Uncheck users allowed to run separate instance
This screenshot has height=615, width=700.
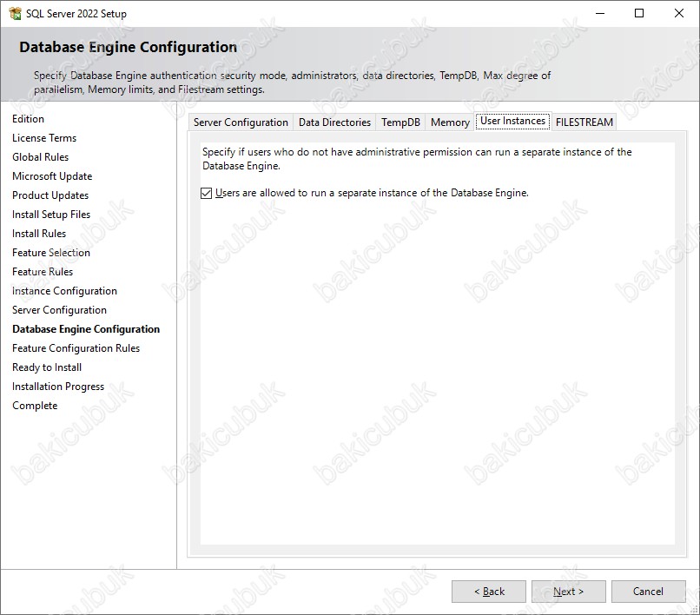pos(206,193)
